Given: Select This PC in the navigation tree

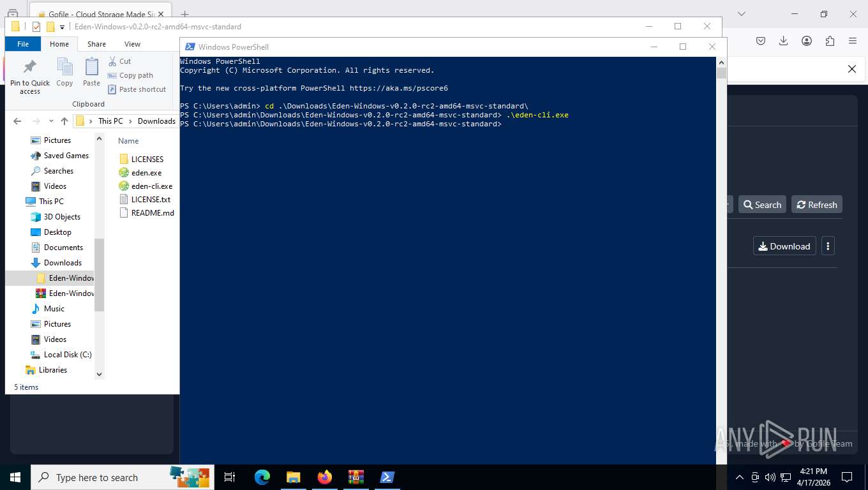Looking at the screenshot, I should click(x=45, y=202).
